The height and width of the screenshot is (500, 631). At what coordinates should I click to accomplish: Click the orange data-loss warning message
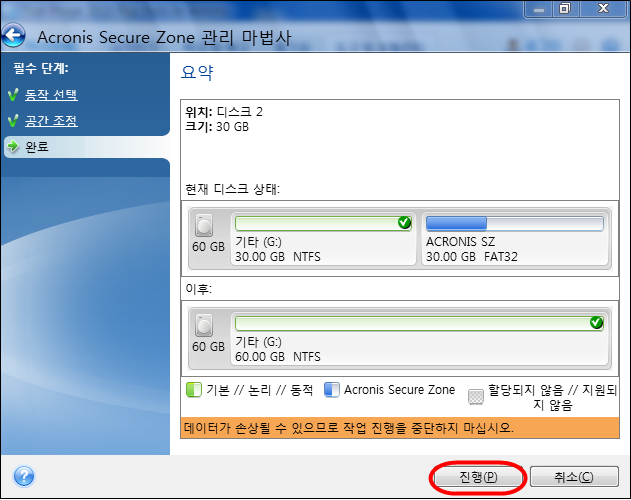point(400,428)
